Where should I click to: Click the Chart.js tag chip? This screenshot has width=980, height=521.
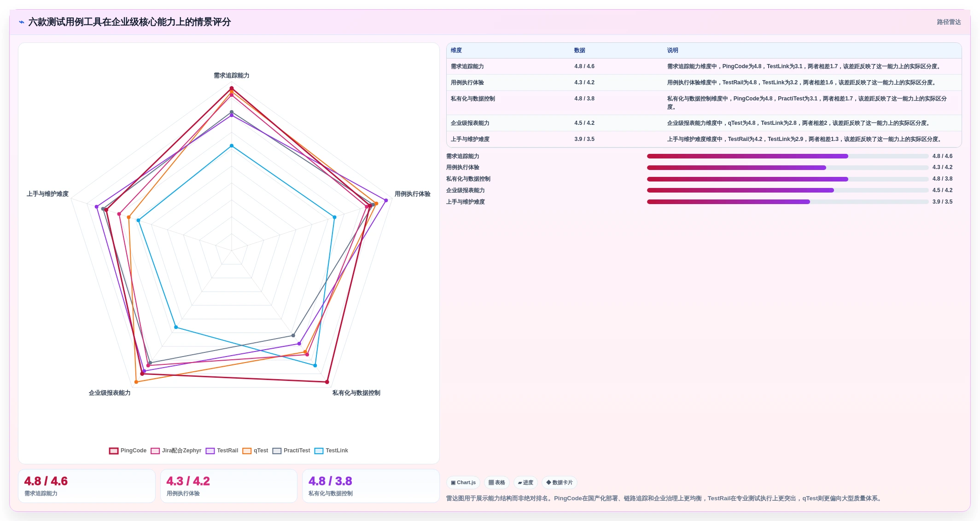tap(463, 483)
